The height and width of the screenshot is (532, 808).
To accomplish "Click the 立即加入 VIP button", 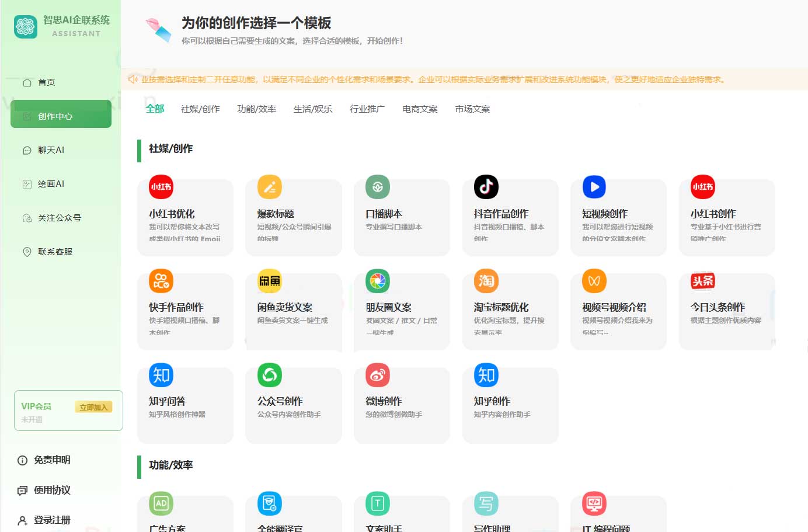I will click(x=93, y=407).
